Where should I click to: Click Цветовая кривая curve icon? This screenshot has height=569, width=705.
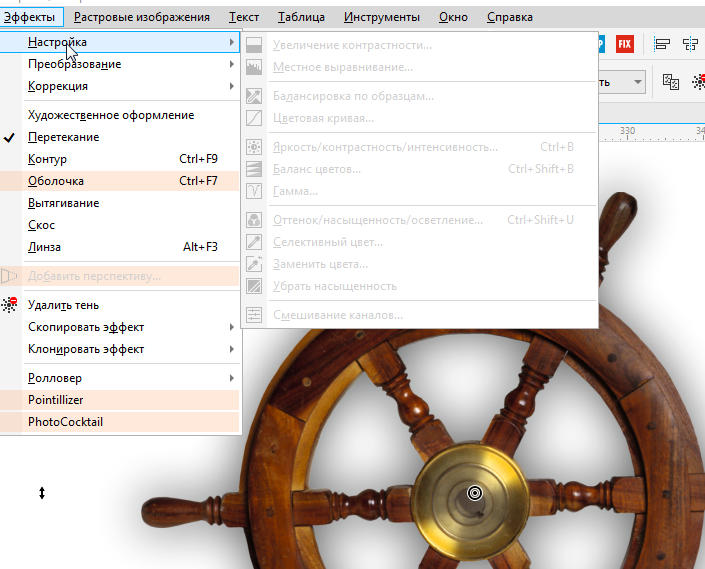pos(254,118)
